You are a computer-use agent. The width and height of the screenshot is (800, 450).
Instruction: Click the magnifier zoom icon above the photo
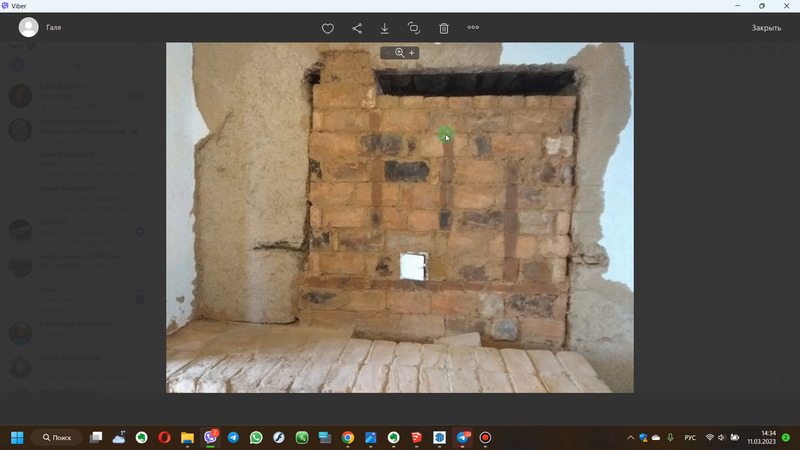point(400,53)
